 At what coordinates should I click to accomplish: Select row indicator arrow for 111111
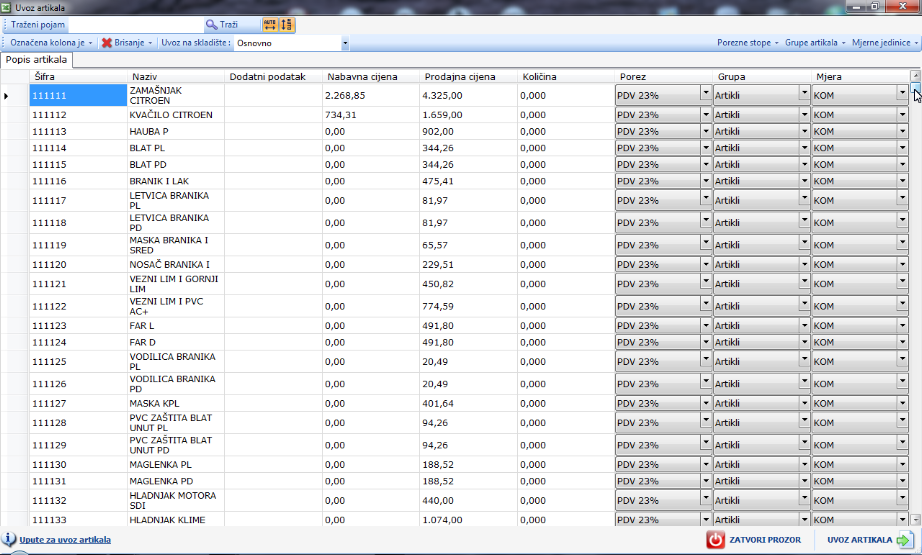6,95
